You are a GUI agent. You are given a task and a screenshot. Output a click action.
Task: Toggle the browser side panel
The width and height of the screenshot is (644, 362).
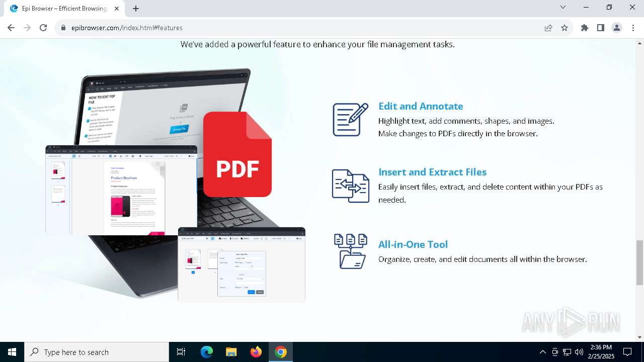[x=600, y=28]
